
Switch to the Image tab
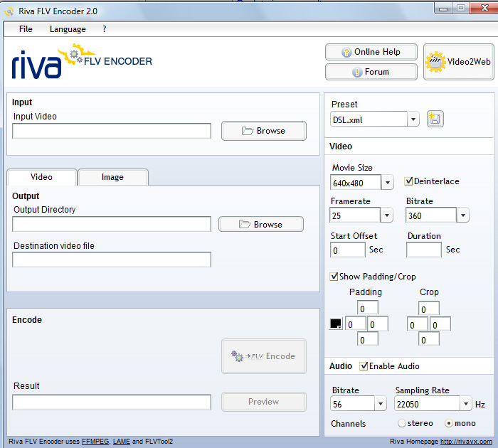click(112, 177)
